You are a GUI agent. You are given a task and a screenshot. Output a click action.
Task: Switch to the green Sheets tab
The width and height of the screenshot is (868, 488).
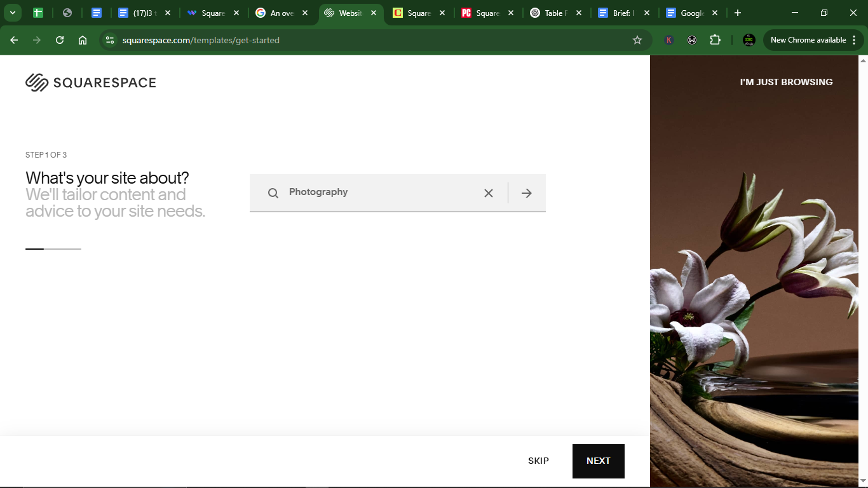38,13
